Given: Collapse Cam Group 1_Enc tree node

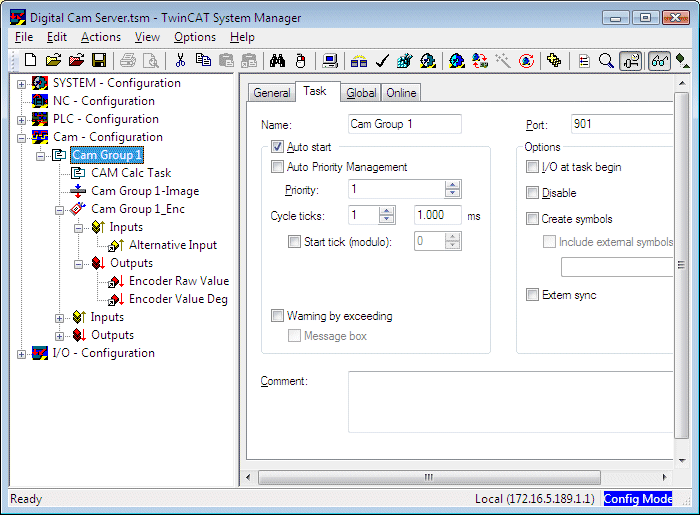Looking at the screenshot, I should click(x=59, y=210).
